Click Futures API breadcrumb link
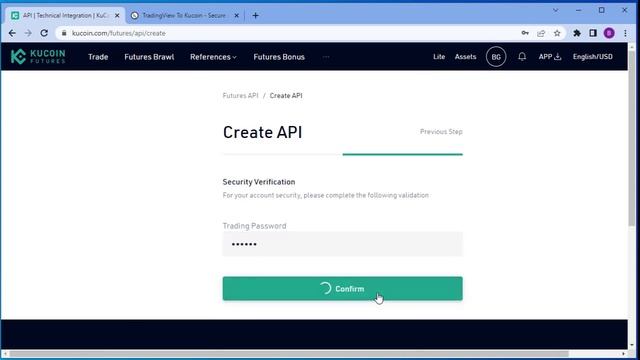Screen dimensions: 640x360 pyautogui.click(x=240, y=96)
